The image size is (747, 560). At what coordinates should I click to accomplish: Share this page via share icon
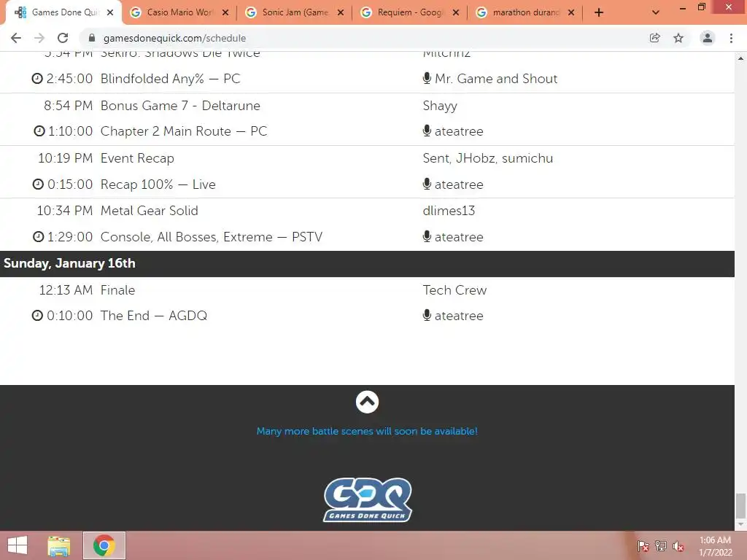pos(654,38)
